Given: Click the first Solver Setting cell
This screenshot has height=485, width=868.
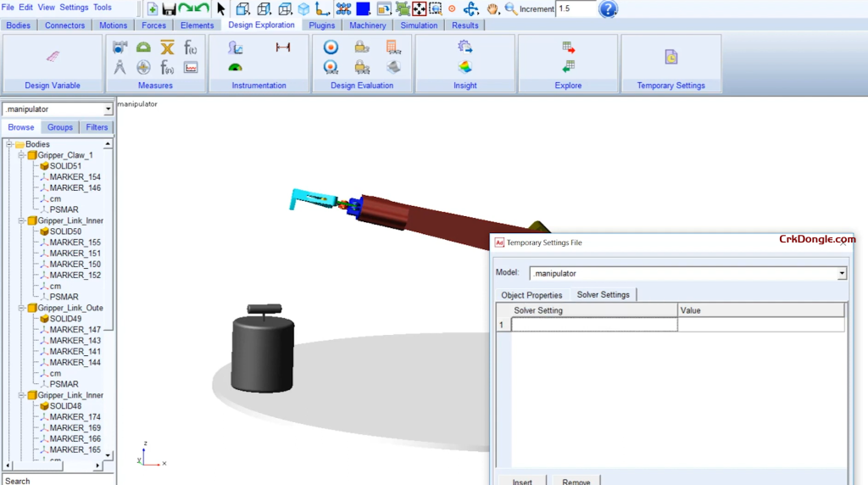Looking at the screenshot, I should [593, 325].
